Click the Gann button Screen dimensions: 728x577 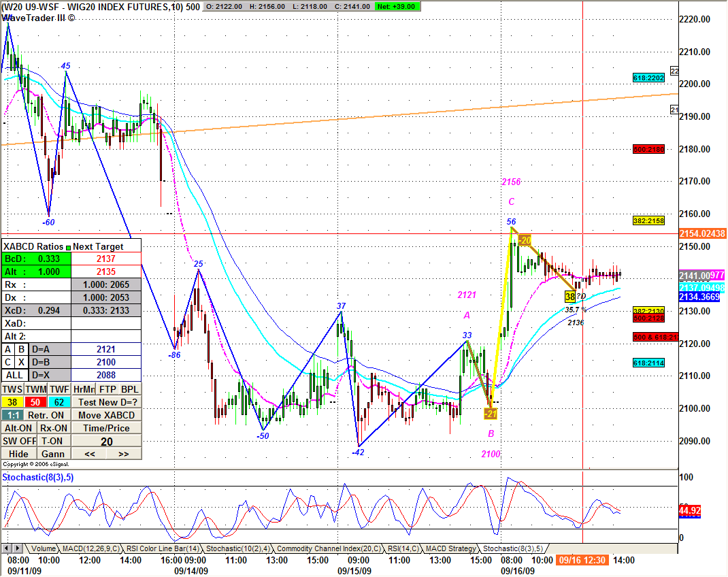tap(52, 454)
